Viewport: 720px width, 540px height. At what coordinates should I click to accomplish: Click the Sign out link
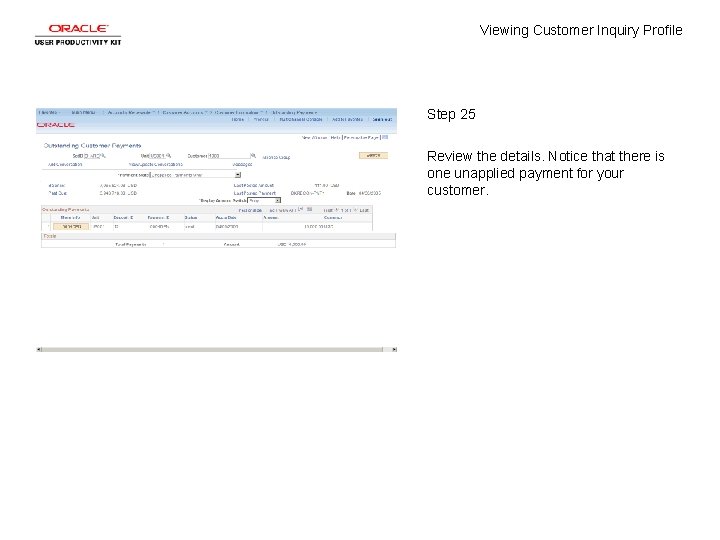(382, 119)
